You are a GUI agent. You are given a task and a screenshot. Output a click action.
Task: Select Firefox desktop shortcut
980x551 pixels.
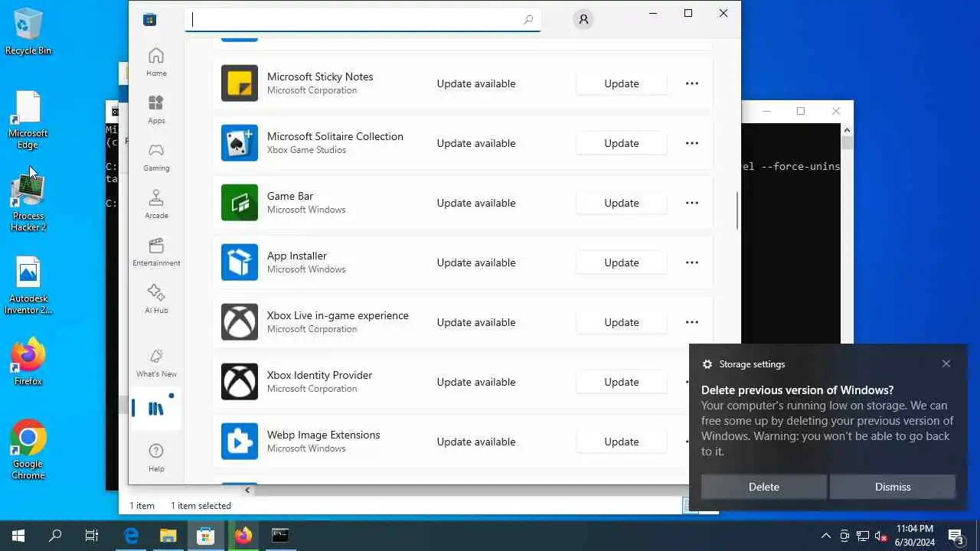(28, 362)
